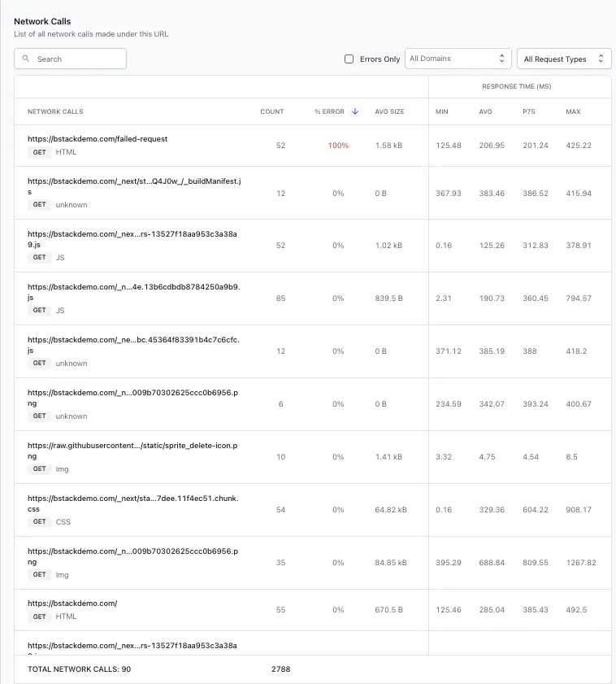The image size is (616, 684).
Task: Click the 839.5 B size value
Action: pyautogui.click(x=389, y=298)
